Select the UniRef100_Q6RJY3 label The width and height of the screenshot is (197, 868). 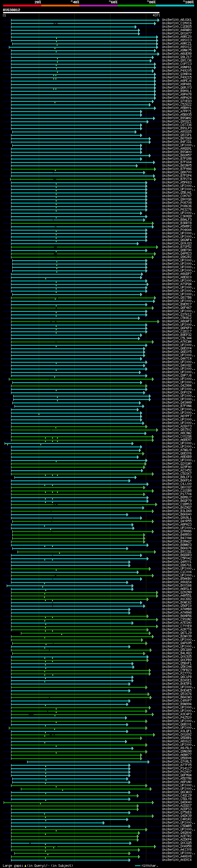pyautogui.click(x=177, y=88)
